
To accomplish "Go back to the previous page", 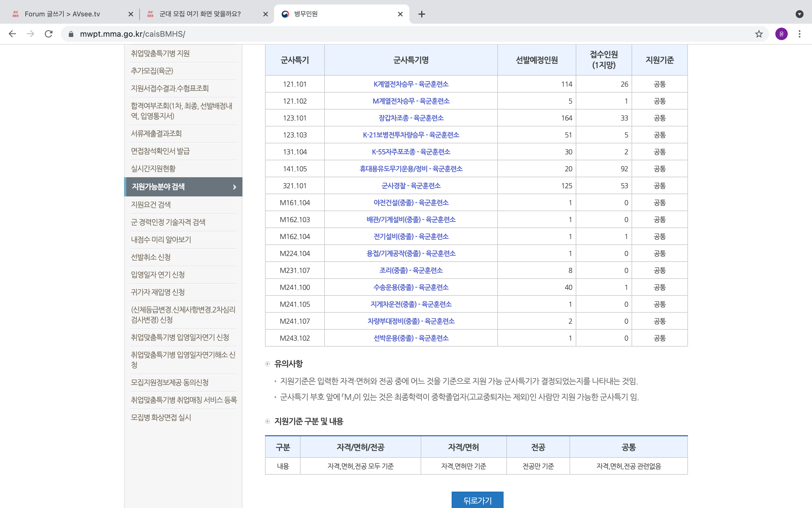I will [x=12, y=34].
